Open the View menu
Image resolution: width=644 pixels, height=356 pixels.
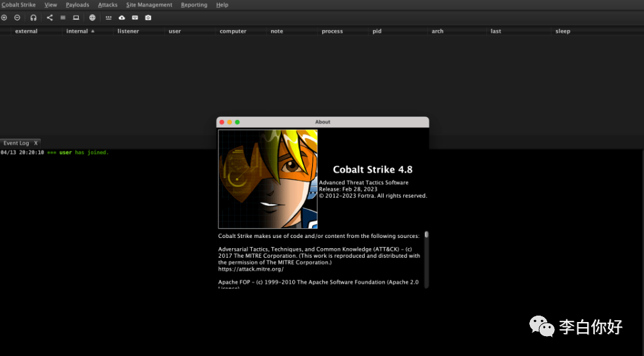pos(51,5)
